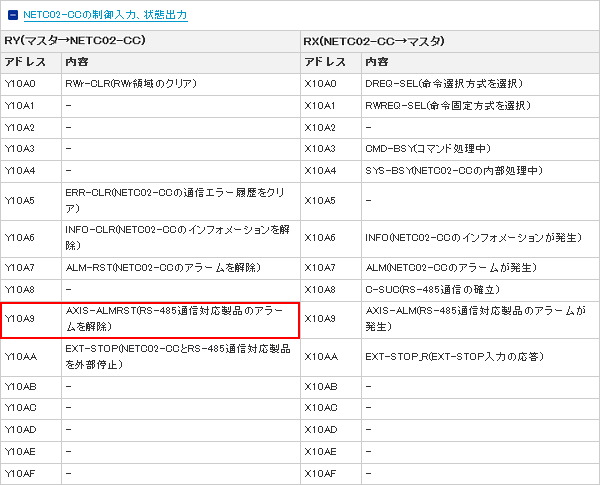This screenshot has width=600, height=485.
Task: Select the highlighted AXIS-ALMRST description cell
Action: (x=180, y=318)
